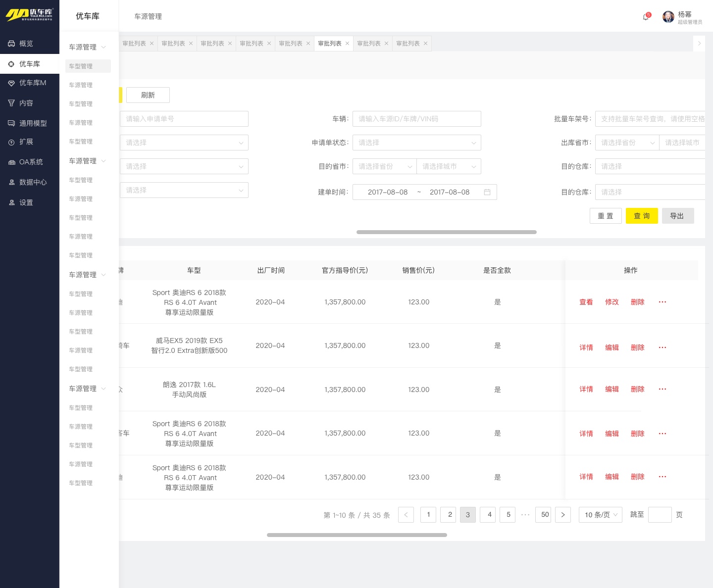Viewport: 713px width, 588px height.
Task: Open the OA系统 sidebar item
Action: (x=31, y=162)
